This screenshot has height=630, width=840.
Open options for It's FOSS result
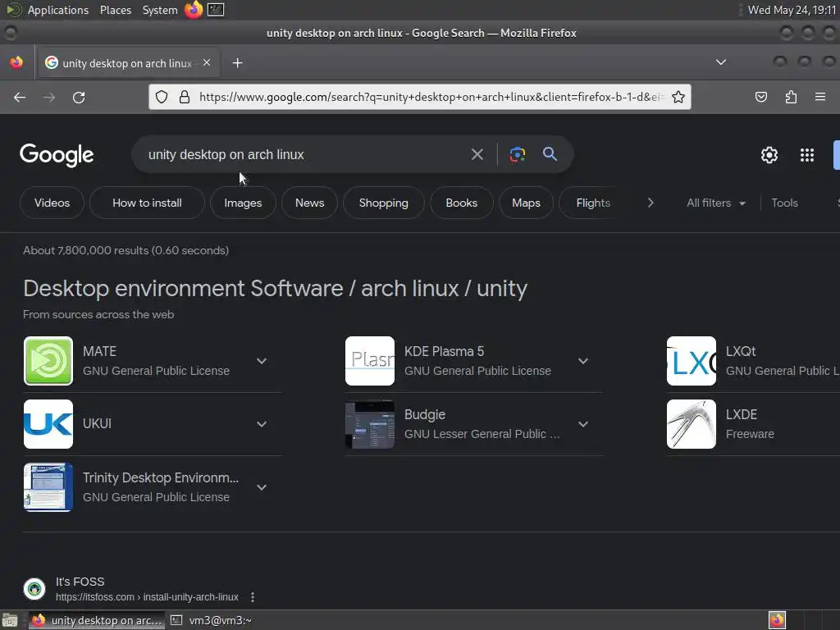pyautogui.click(x=253, y=597)
